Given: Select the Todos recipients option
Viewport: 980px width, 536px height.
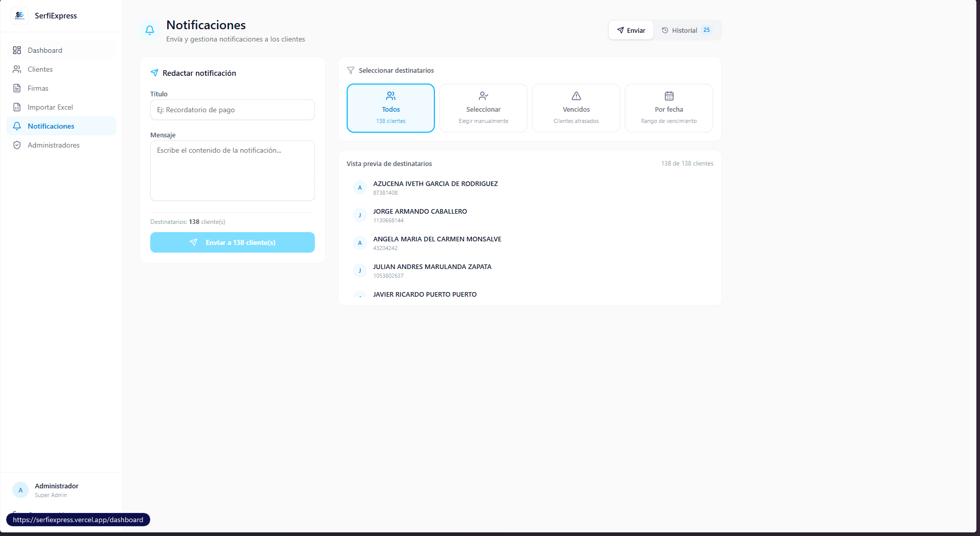Looking at the screenshot, I should (390, 108).
